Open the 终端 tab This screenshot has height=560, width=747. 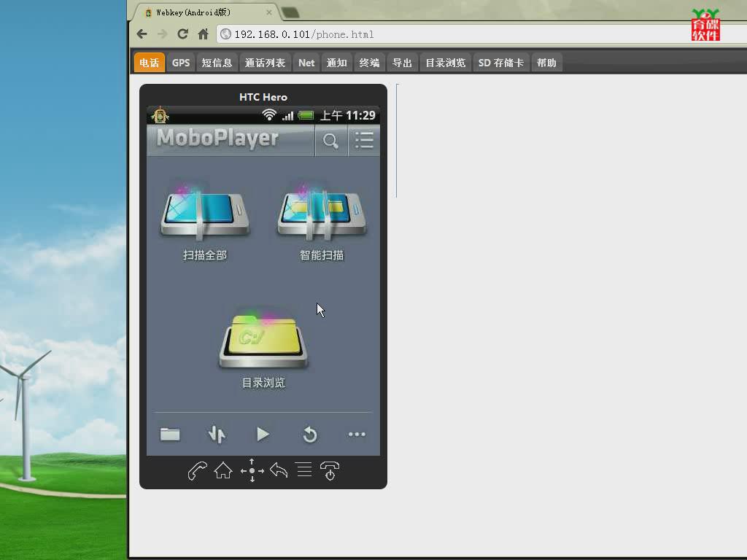click(x=369, y=63)
